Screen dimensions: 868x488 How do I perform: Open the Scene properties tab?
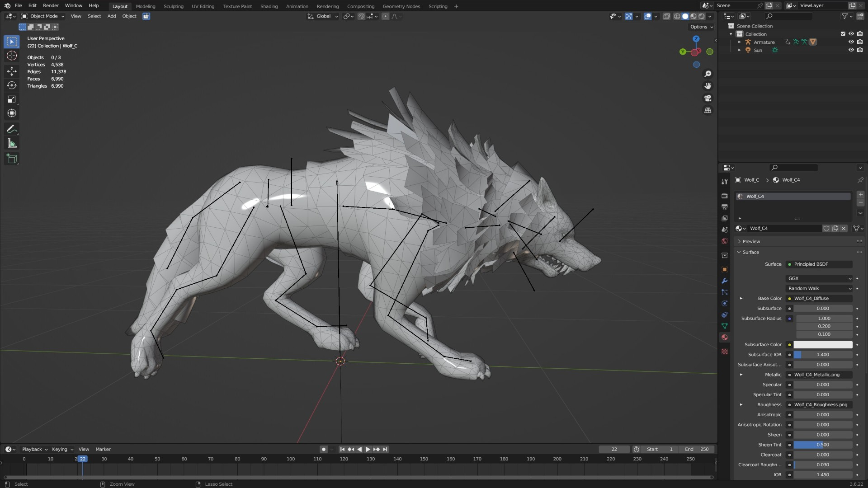tap(725, 230)
